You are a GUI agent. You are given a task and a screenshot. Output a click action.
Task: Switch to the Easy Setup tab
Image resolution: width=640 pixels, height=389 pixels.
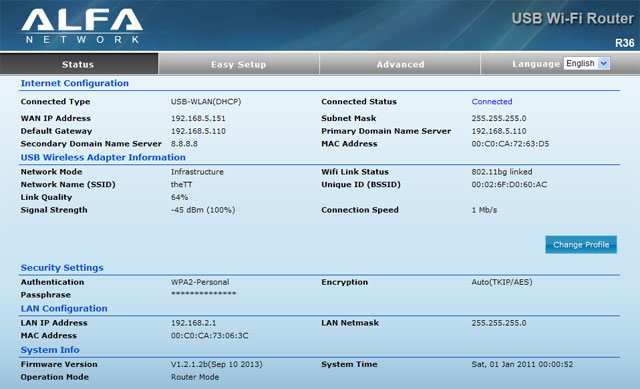(238, 64)
